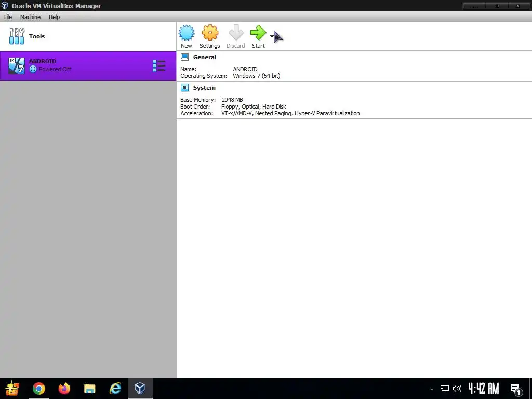Click the Windows 7 64-bit OS icon
Viewport: 532px width, 399px height.
[17, 66]
